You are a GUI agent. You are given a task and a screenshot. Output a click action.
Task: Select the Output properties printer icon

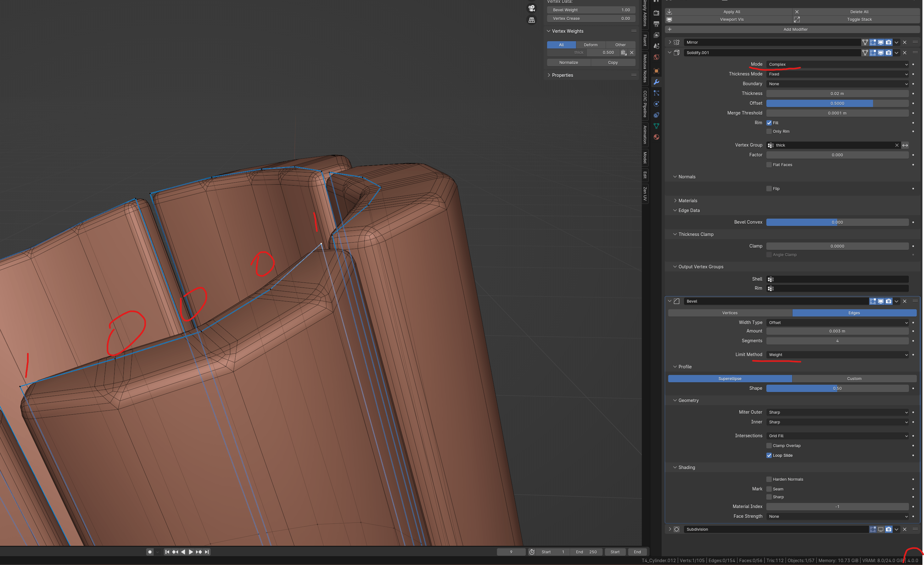pyautogui.click(x=656, y=24)
